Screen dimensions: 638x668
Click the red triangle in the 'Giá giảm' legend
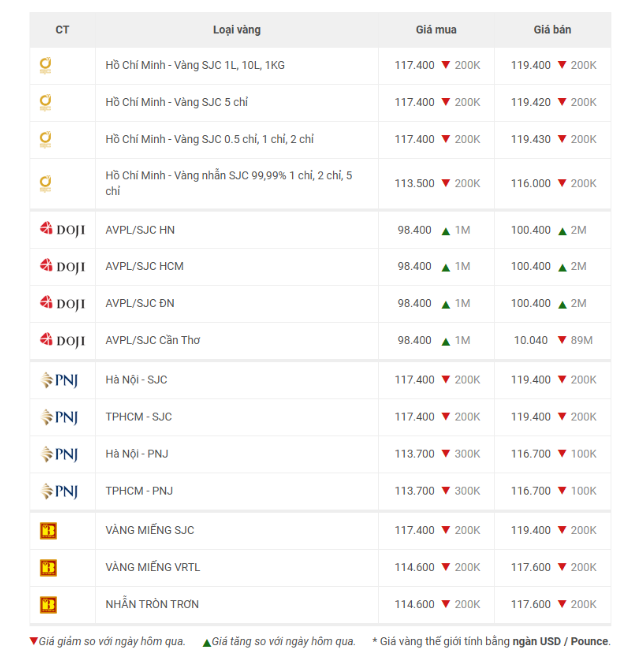coord(34,641)
